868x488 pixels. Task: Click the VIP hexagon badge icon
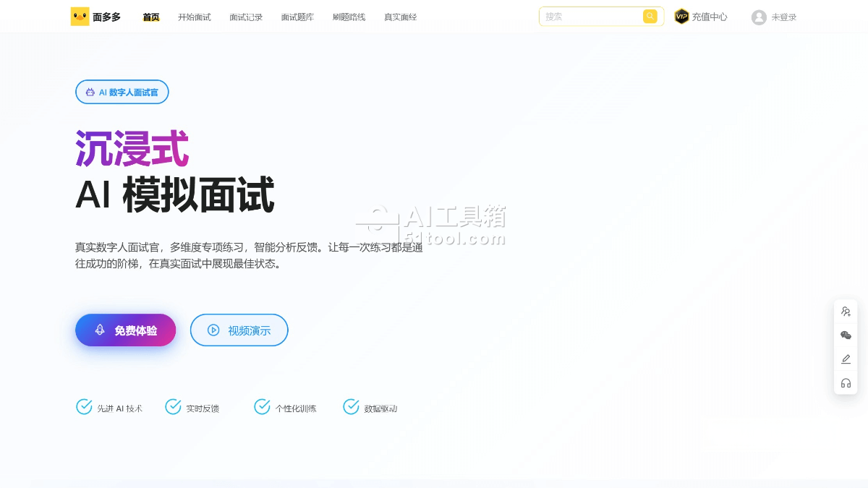point(681,17)
